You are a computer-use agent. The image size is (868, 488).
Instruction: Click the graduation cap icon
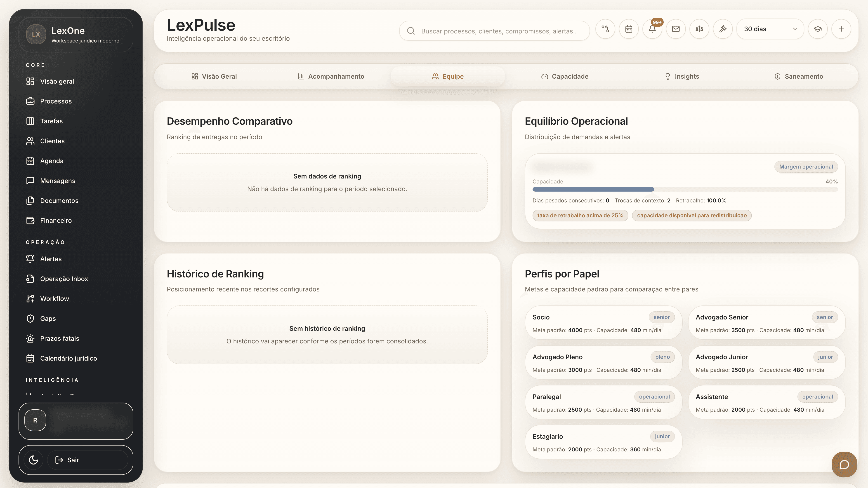818,29
